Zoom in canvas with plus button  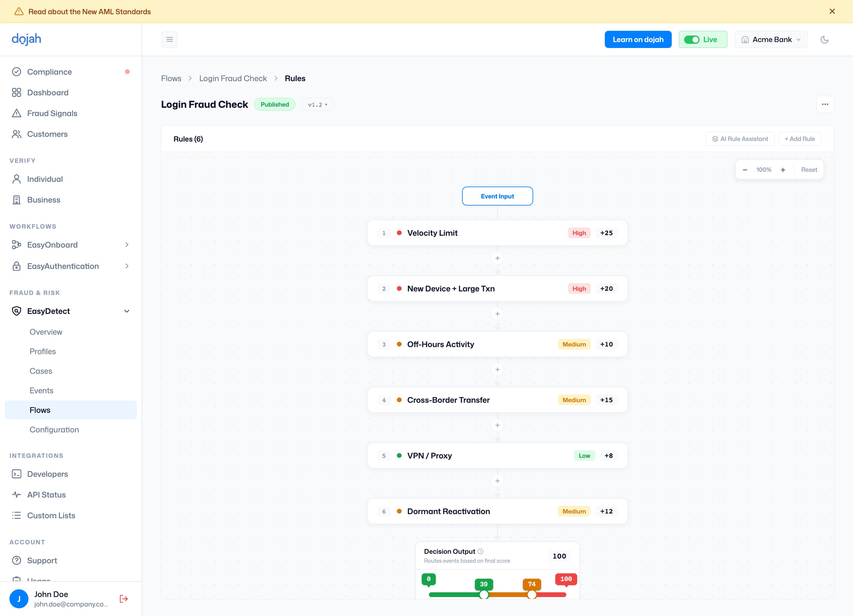point(783,170)
